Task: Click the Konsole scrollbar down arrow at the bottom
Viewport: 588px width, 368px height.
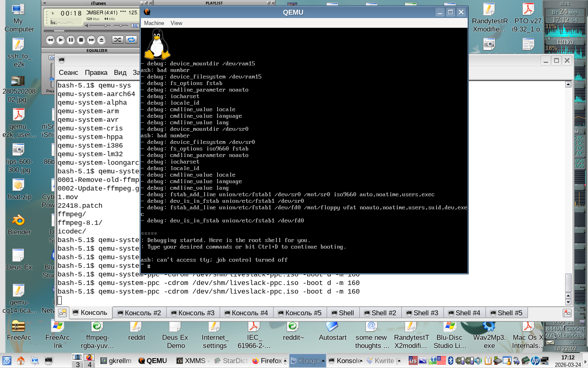Action: click(568, 302)
